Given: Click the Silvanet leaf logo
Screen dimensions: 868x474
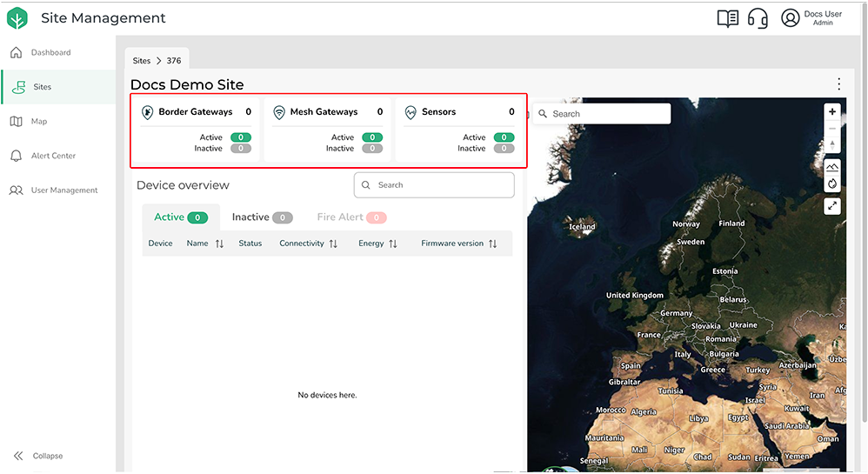Looking at the screenshot, I should coord(17,18).
